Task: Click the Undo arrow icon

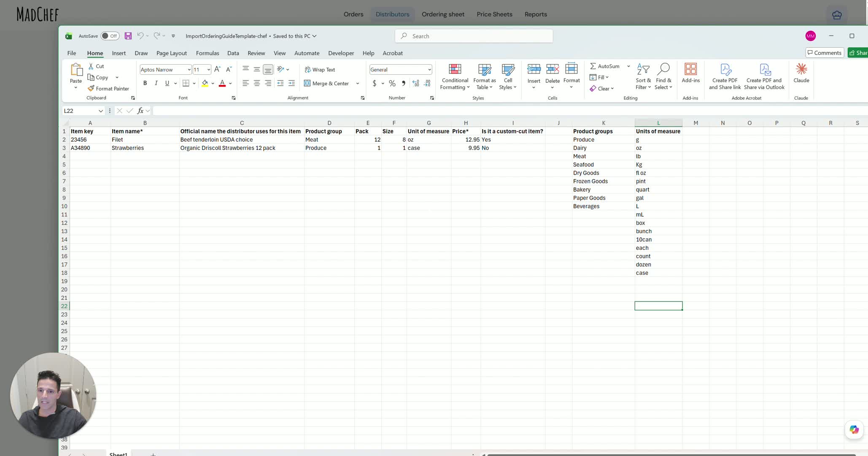Action: [140, 36]
